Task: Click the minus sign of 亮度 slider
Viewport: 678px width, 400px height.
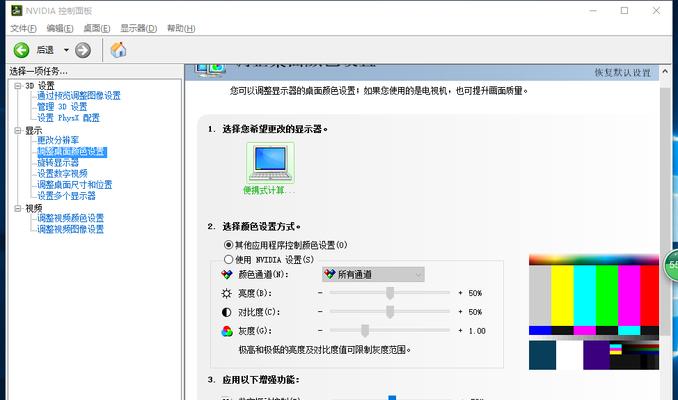Action: pos(320,293)
